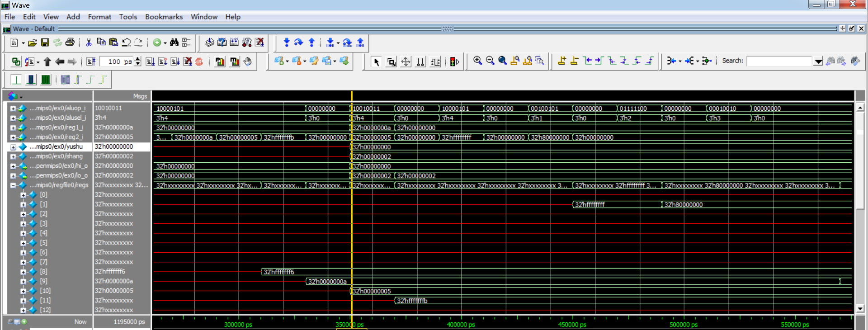Click the Print icon in toolbar

click(x=70, y=42)
